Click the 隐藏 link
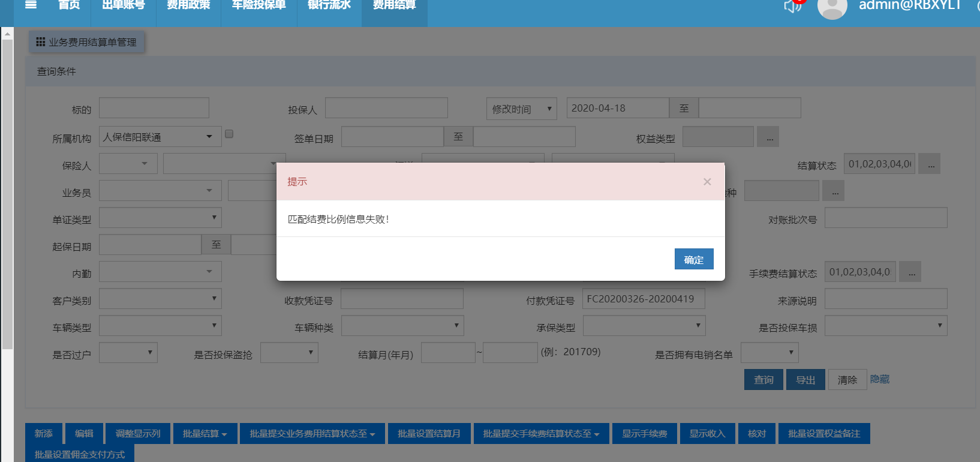980x462 pixels. tap(880, 379)
